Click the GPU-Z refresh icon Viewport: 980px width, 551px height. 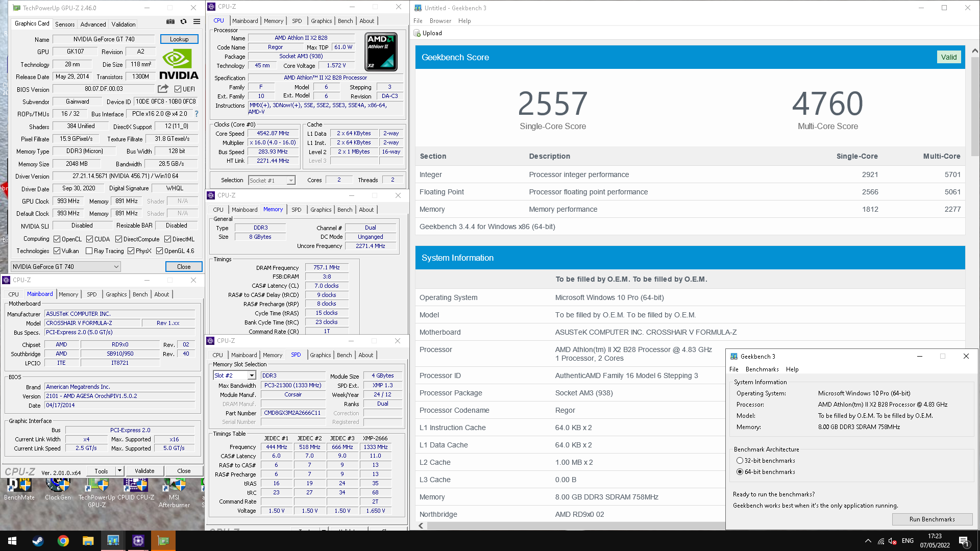[x=184, y=21]
